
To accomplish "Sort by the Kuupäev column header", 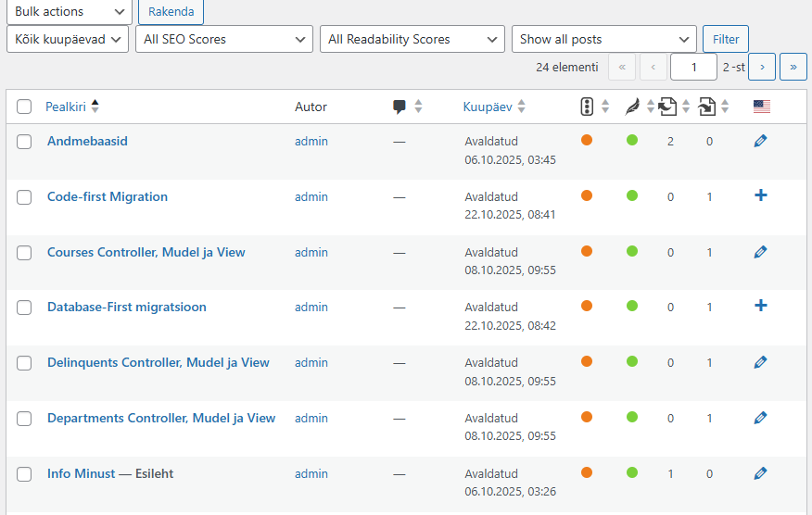I will (488, 107).
